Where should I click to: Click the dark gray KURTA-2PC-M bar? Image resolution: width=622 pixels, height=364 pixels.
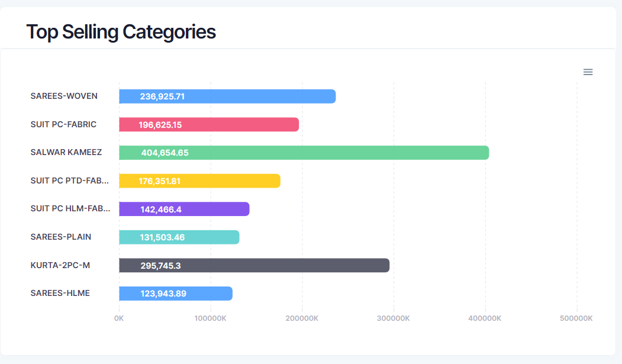(254, 265)
